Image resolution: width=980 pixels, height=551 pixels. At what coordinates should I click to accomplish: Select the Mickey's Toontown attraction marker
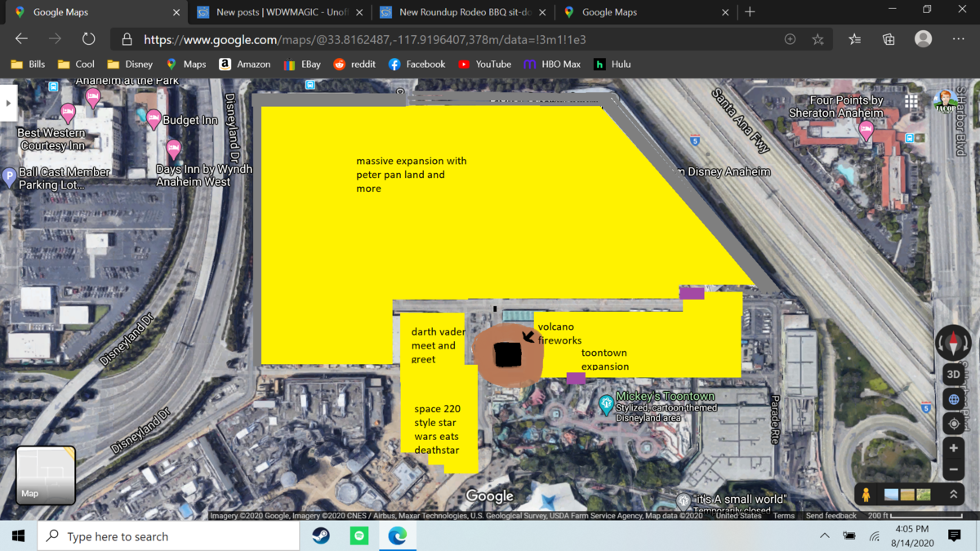(x=606, y=403)
